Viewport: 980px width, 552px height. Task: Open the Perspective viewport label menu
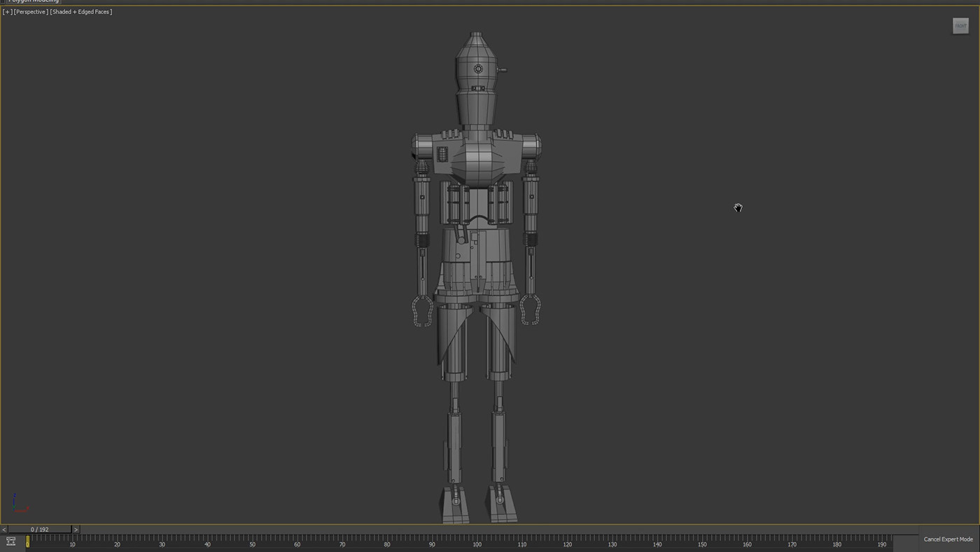click(31, 12)
